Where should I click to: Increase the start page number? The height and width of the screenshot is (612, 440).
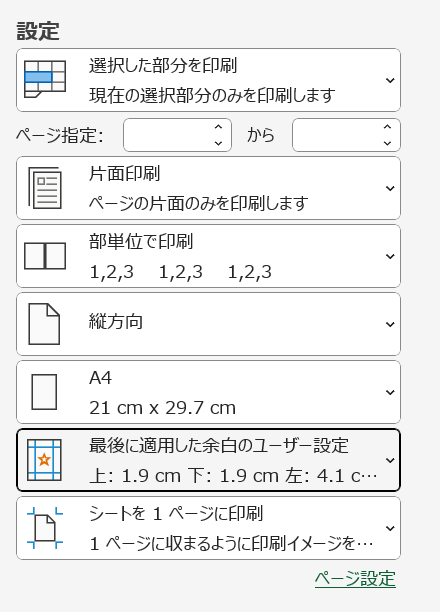(218, 127)
